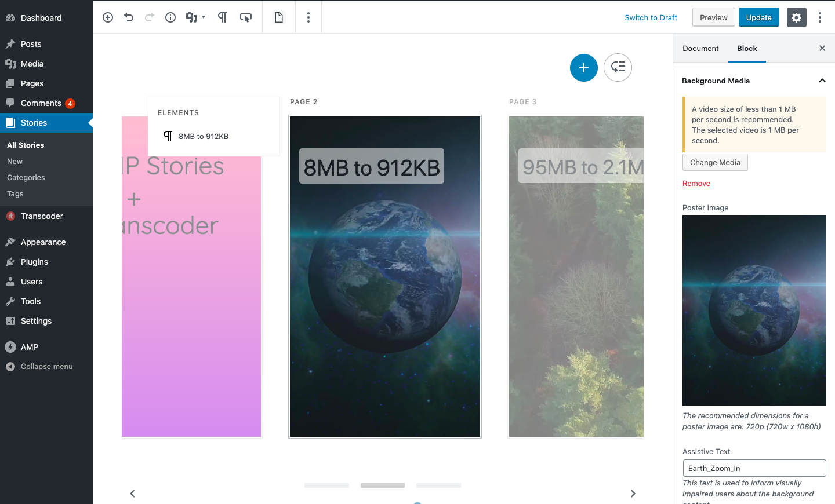Activate the selection cursor tool
The height and width of the screenshot is (504, 835).
(x=246, y=17)
